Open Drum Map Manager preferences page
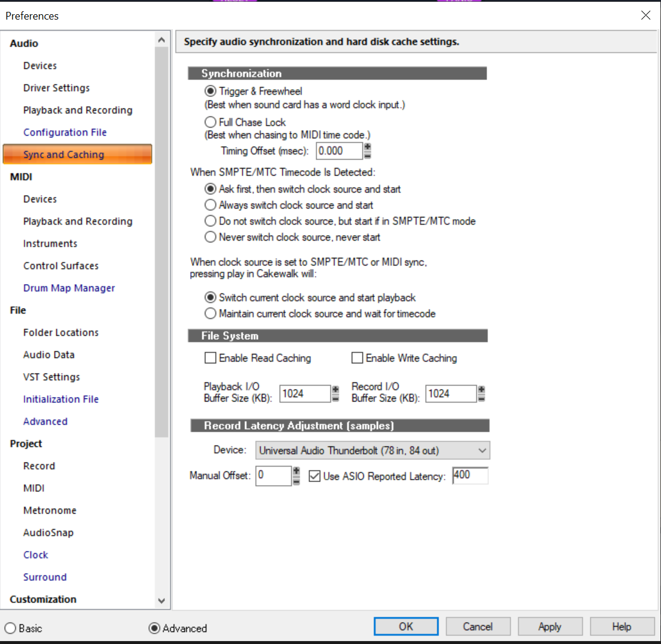 (69, 288)
